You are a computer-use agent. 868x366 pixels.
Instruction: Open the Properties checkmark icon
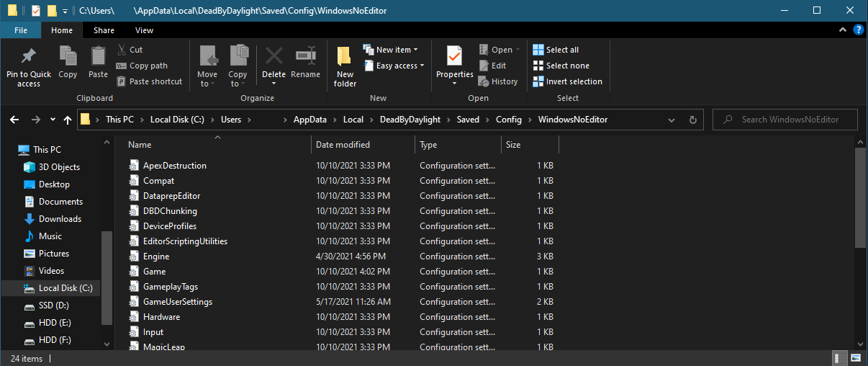point(454,56)
